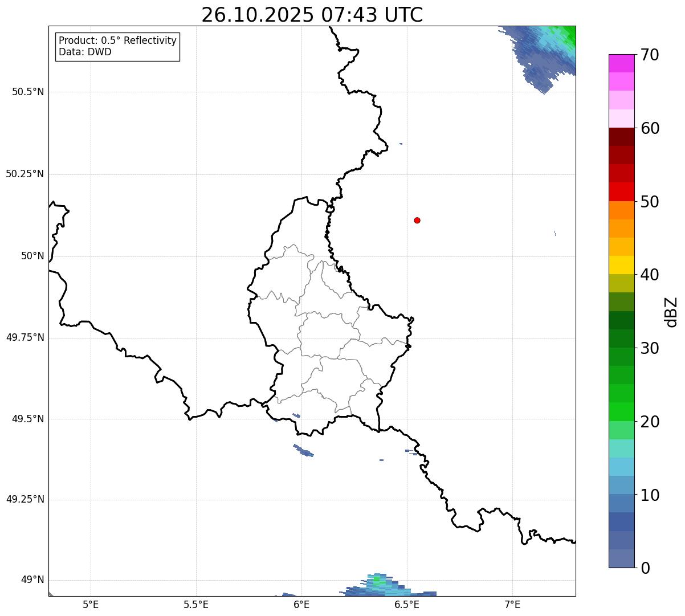
Task: Click the latitude label 49.75°N
Action: [x=25, y=337]
